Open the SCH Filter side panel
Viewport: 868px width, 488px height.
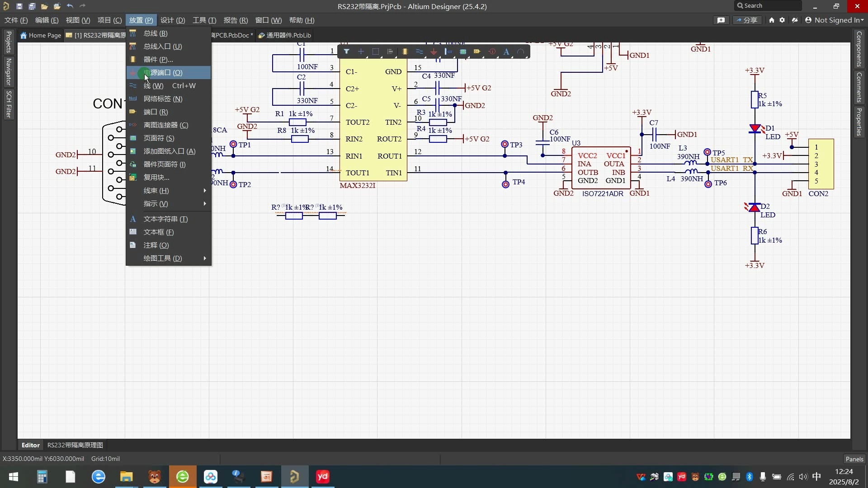[x=8, y=104]
